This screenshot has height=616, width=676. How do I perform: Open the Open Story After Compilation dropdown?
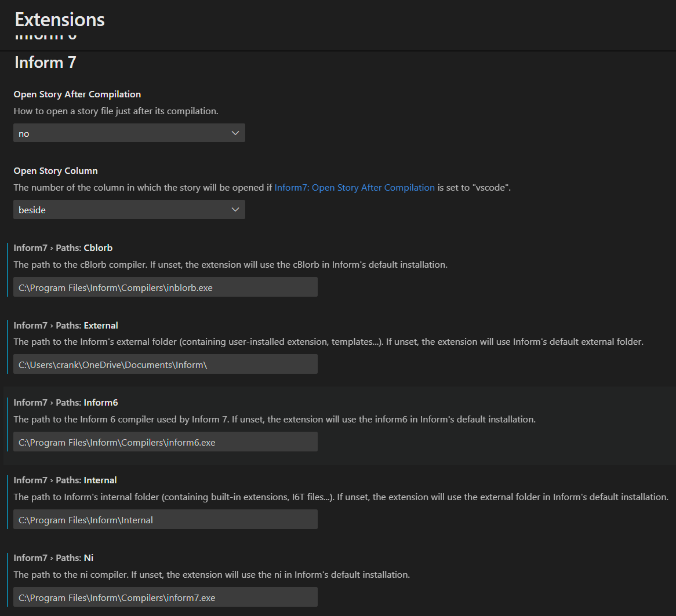(129, 133)
